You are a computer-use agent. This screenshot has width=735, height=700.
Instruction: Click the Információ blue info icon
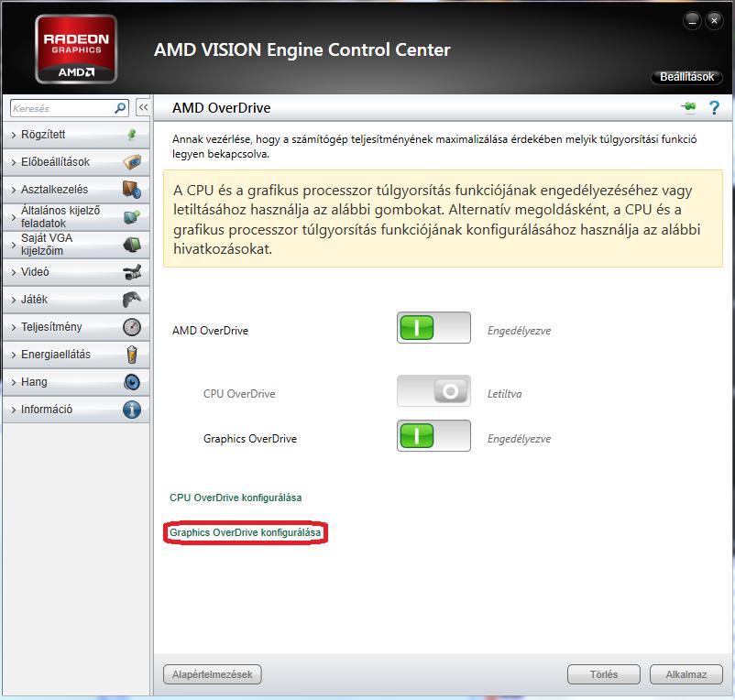point(132,410)
